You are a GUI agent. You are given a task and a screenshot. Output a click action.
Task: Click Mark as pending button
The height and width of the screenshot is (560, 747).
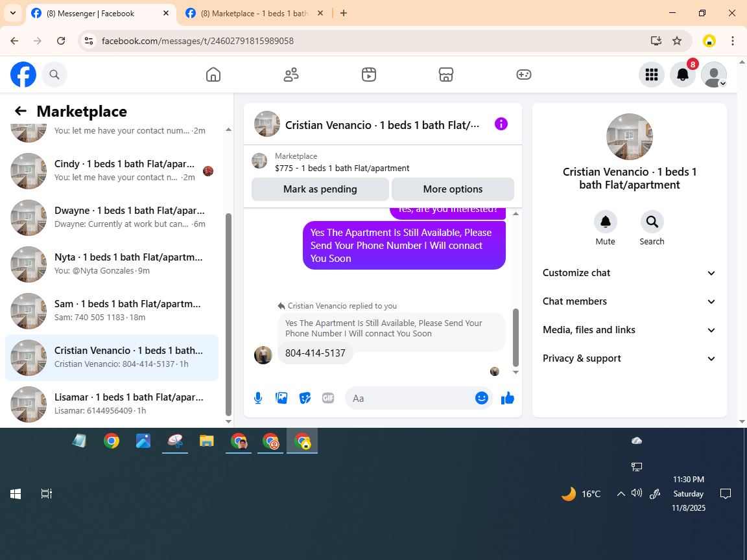pyautogui.click(x=320, y=189)
